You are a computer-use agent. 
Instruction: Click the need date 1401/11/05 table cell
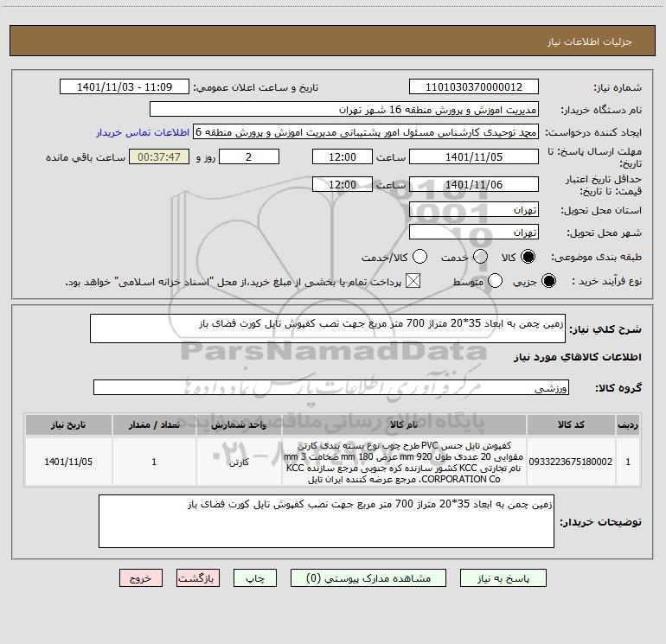(68, 462)
